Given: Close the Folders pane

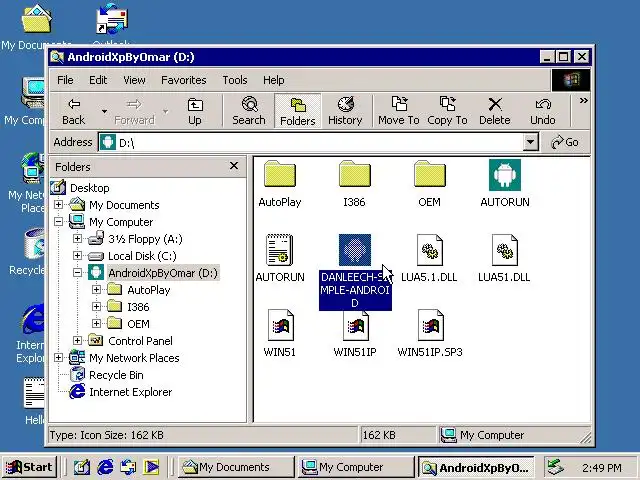Looking at the screenshot, I should pos(234,166).
